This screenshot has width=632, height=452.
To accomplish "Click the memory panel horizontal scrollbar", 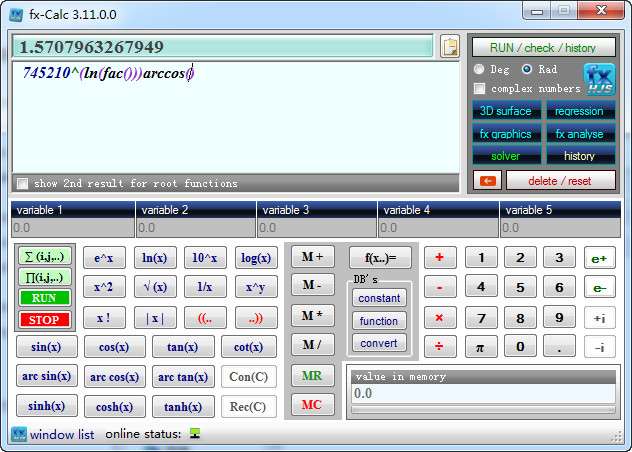I will (483, 410).
